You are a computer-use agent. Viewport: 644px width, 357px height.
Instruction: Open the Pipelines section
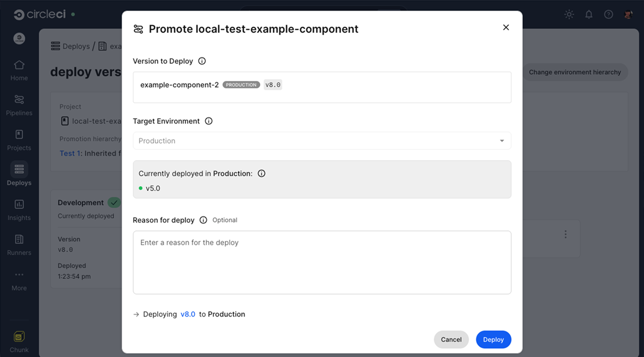tap(19, 104)
